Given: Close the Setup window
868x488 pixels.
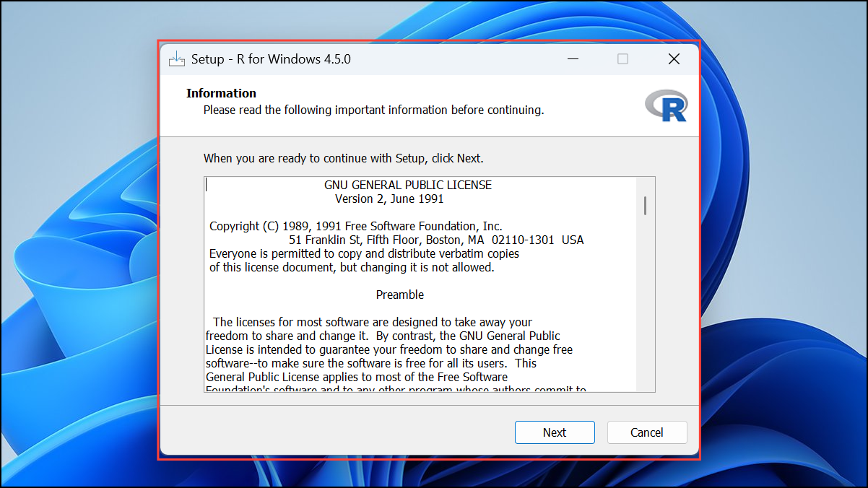Looking at the screenshot, I should coord(674,59).
